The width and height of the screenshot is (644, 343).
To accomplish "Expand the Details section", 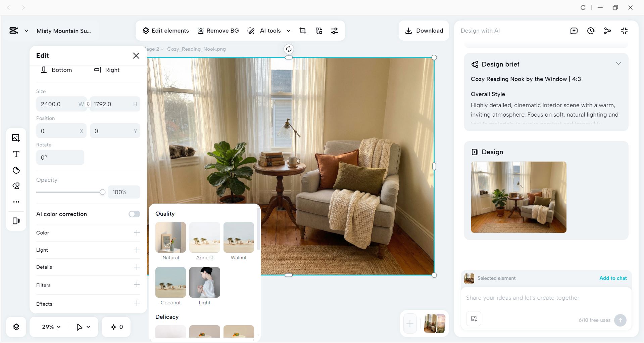I will pyautogui.click(x=137, y=267).
